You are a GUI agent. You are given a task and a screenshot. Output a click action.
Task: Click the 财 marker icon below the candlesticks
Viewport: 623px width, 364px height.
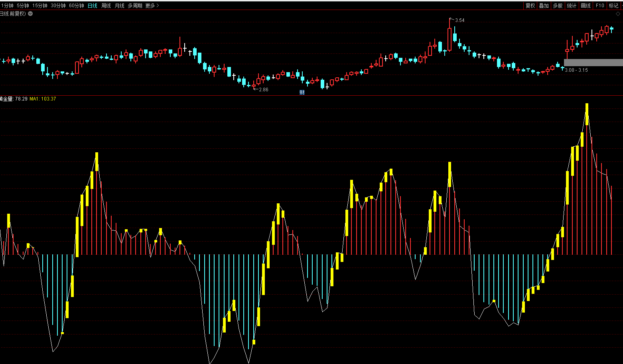302,92
